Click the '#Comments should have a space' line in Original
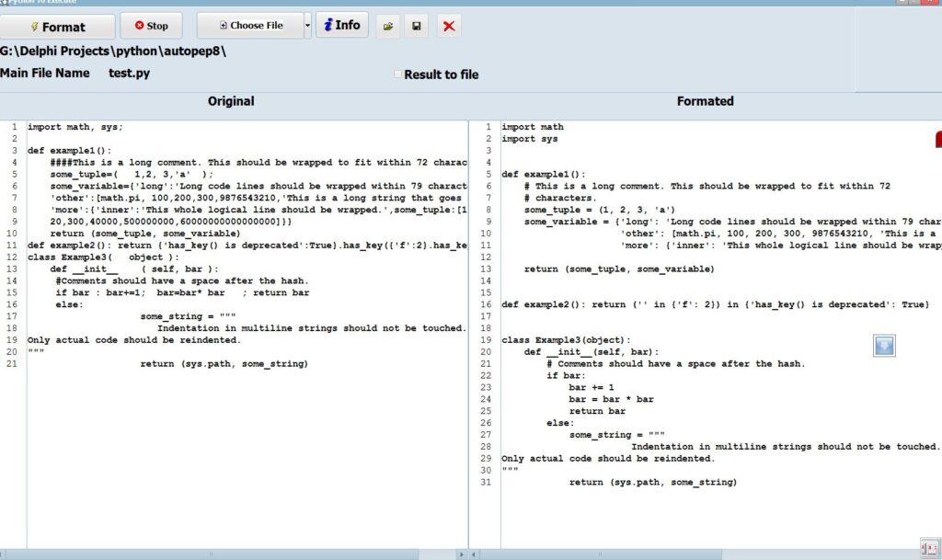This screenshot has width=942, height=560. point(182,280)
